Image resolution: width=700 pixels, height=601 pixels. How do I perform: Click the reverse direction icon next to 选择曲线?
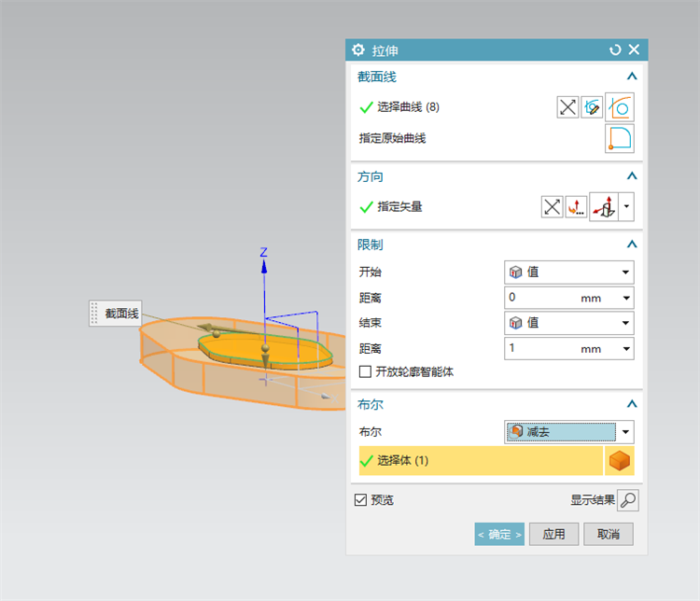567,107
